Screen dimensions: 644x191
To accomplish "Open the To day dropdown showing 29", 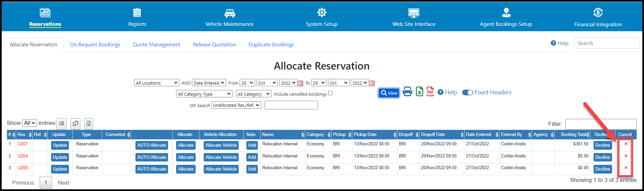I will coord(319,83).
